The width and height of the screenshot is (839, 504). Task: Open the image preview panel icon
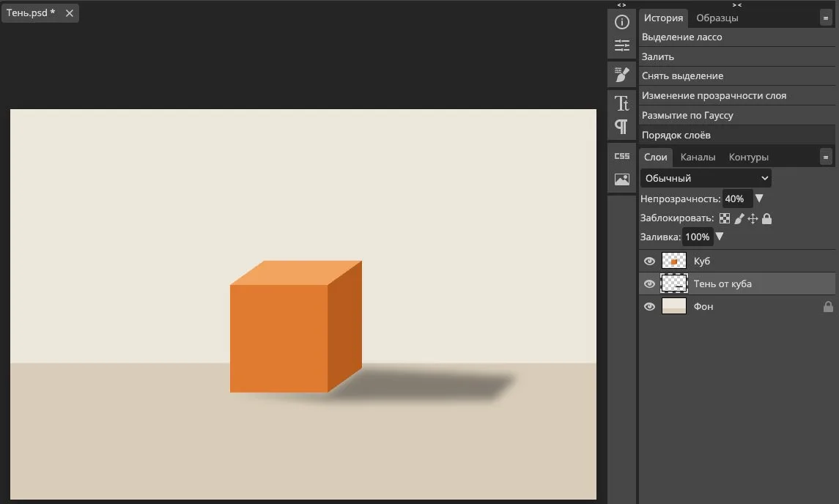point(622,179)
